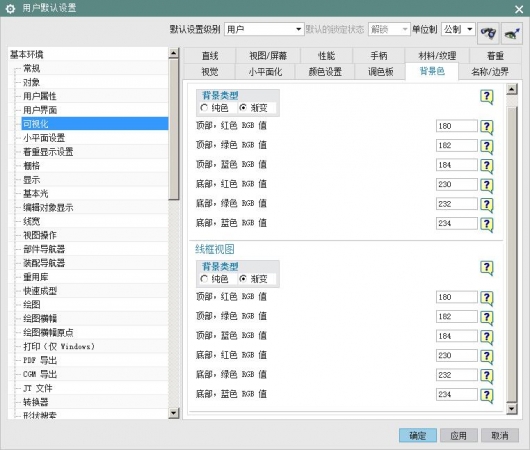Switch to the 直线 tab

tap(210, 55)
